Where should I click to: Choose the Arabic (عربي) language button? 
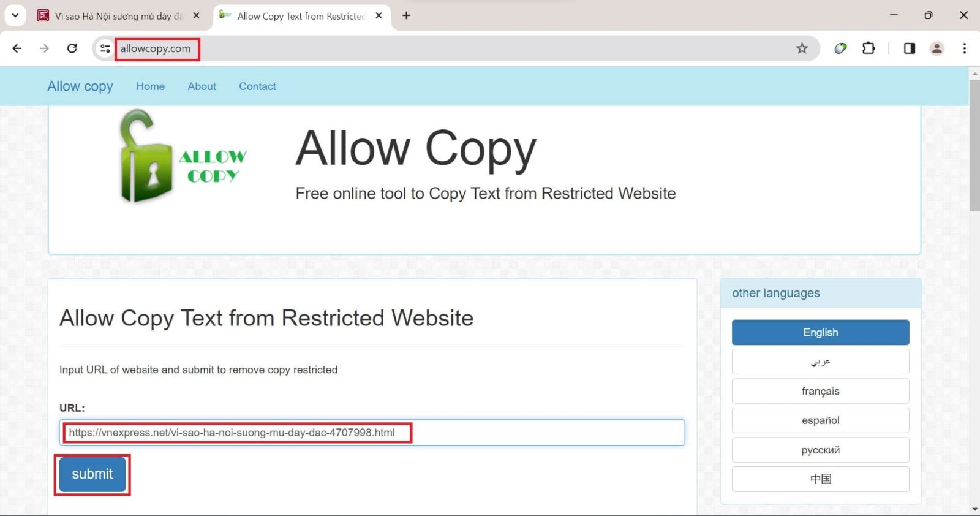pos(820,362)
